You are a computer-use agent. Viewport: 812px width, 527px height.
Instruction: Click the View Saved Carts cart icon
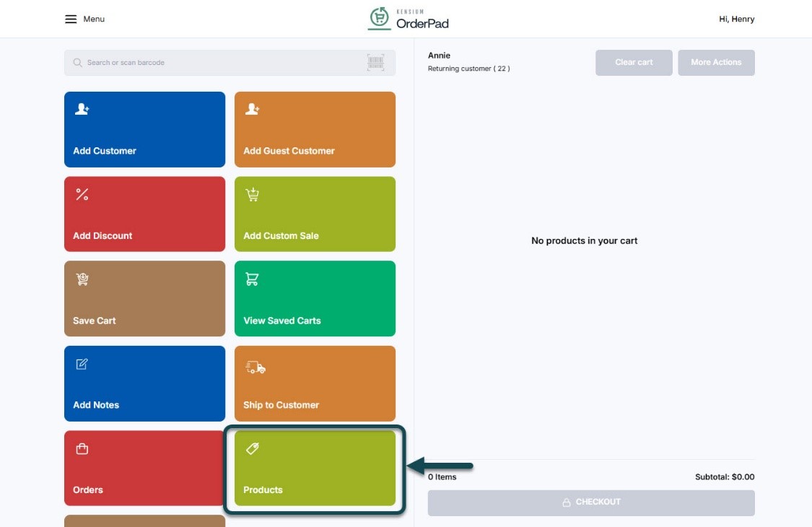pos(252,279)
